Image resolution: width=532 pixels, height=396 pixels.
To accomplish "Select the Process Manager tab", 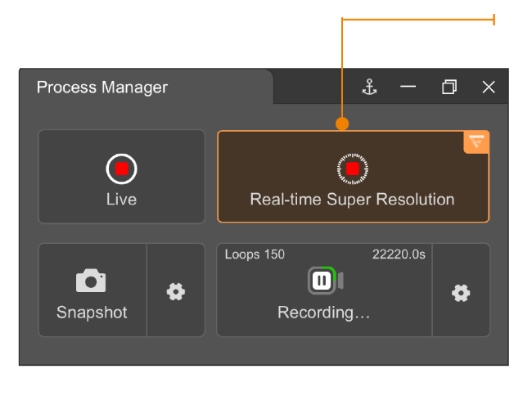I will [102, 88].
